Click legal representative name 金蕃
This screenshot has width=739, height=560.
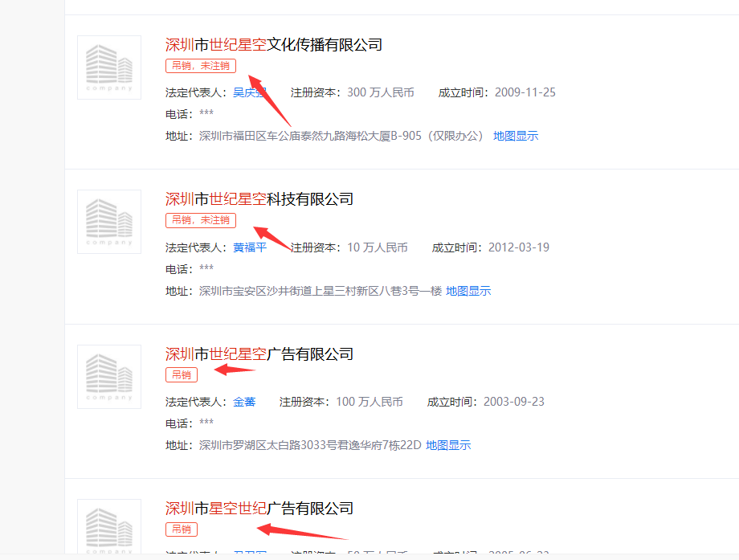(244, 402)
